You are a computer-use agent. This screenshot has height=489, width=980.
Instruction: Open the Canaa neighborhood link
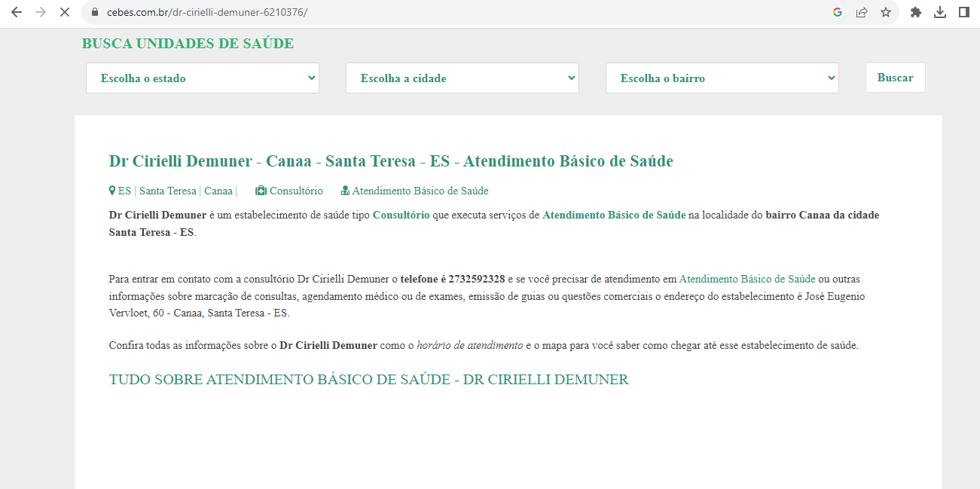coord(218,191)
